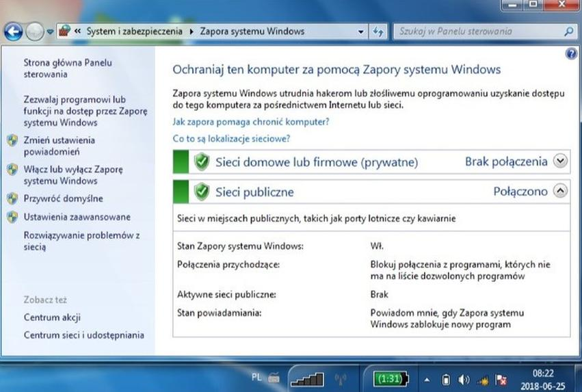Expand the Sieci domowe lub firmowe section
582x392 pixels.
(561, 161)
